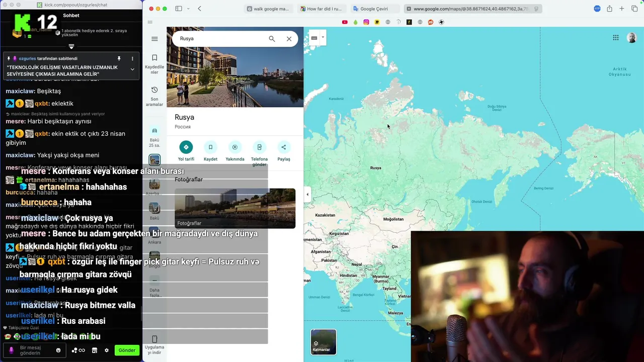
Task: Collapse the Maps side panel arrow
Action: [307, 194]
